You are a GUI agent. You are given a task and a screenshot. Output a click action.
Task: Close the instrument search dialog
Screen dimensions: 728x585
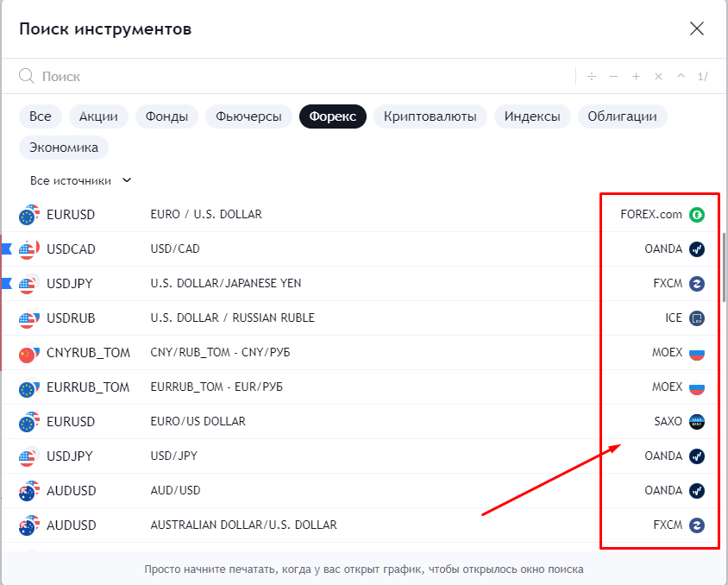[x=696, y=28]
